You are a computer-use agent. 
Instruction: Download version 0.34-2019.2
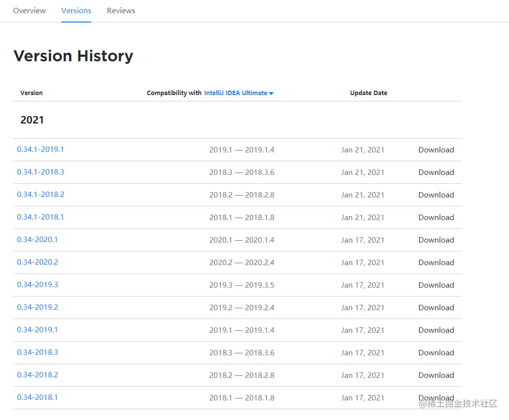point(436,307)
